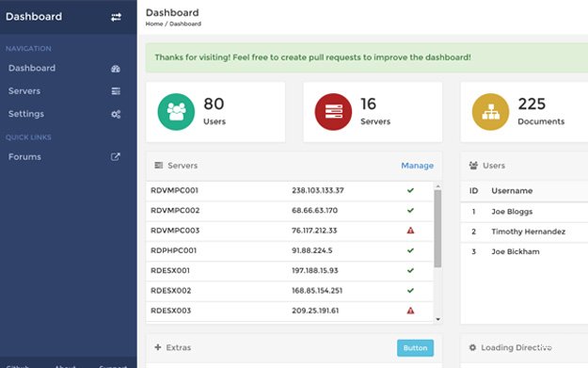This screenshot has width=588, height=368.
Task: Click the plus icon beside Extras
Action: pyautogui.click(x=158, y=347)
